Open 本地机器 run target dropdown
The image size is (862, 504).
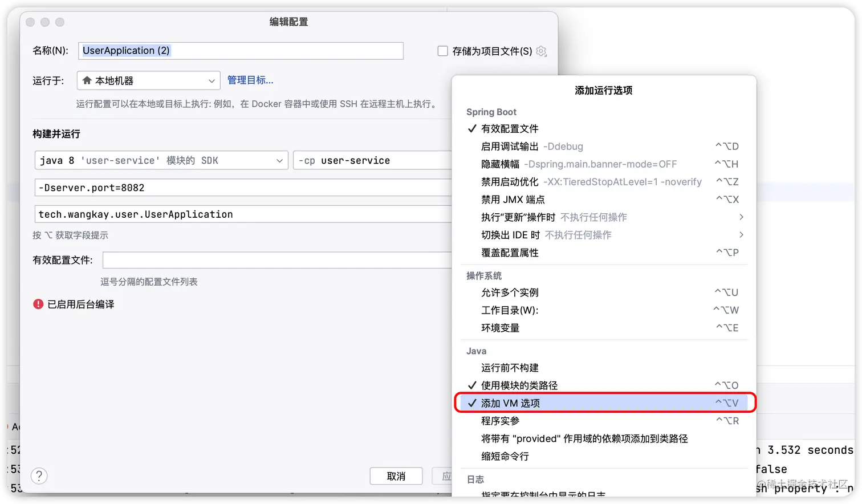(149, 80)
